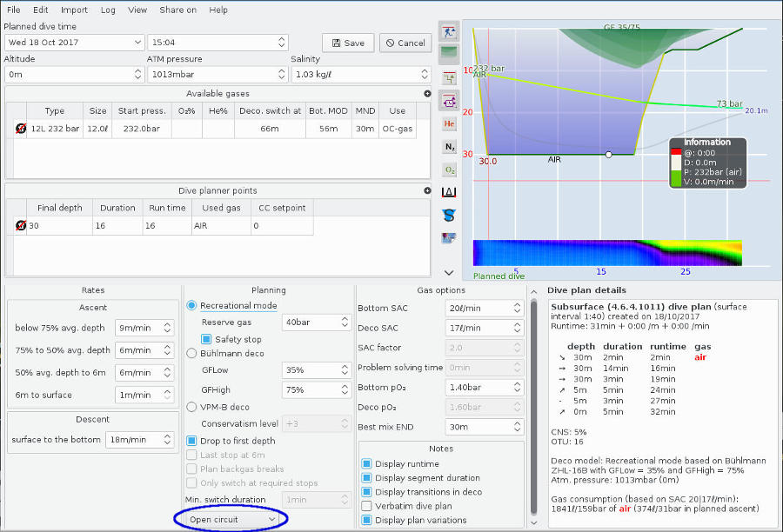Open the Share on menu

click(x=177, y=10)
